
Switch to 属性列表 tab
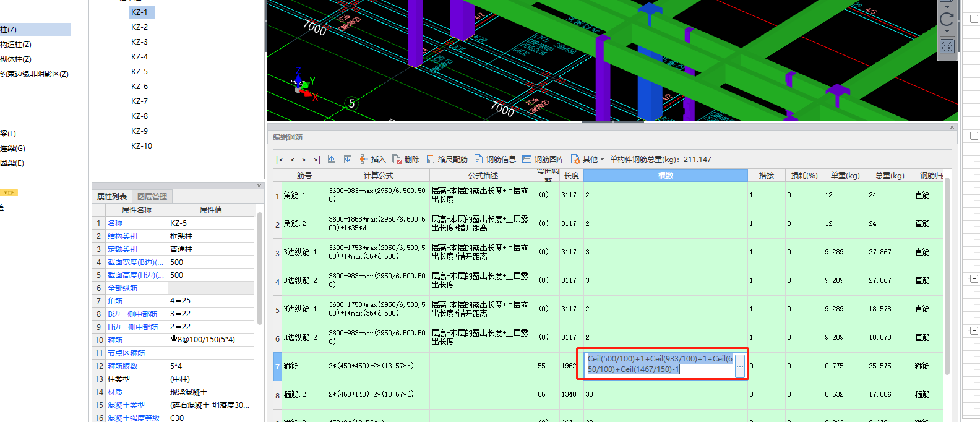[x=112, y=196]
